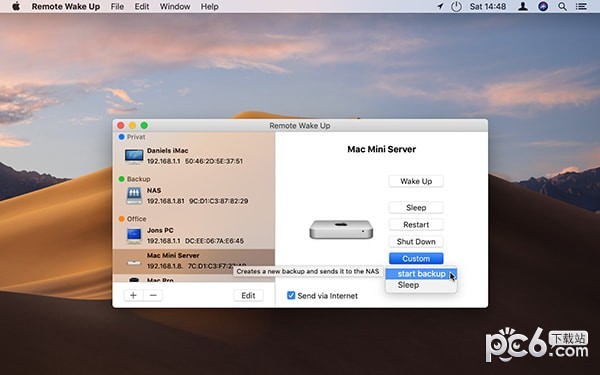Open the Custom actions dropdown
This screenshot has height=375, width=600.
[x=416, y=259]
